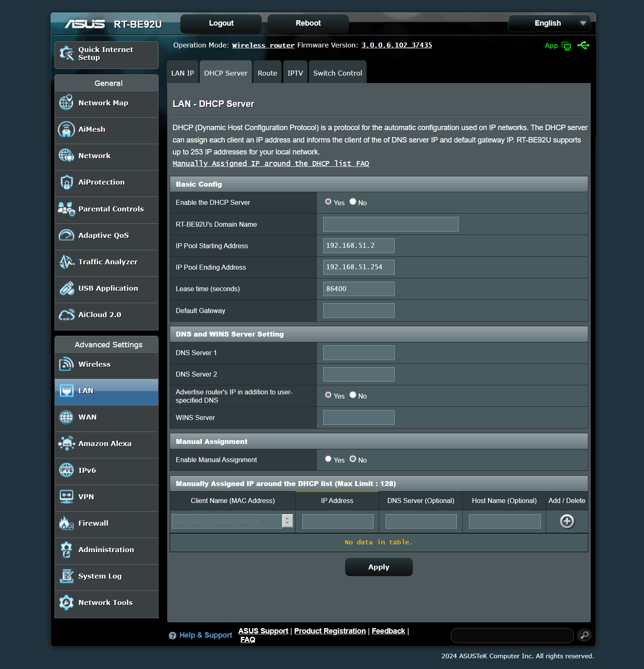Select No for Advertise router's IP
Image resolution: width=644 pixels, height=669 pixels.
(353, 395)
